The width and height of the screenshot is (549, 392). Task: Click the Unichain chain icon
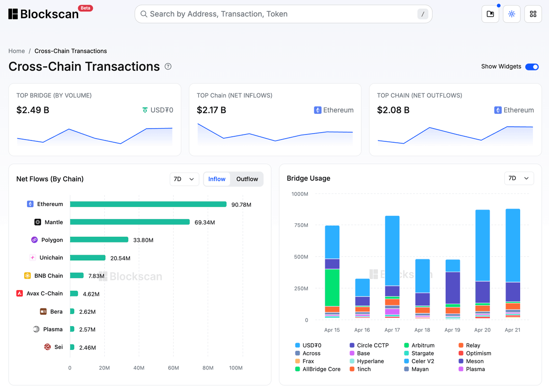click(x=32, y=258)
